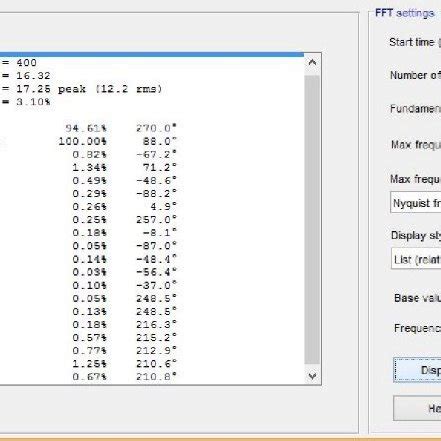Click the FFT settings group title
The height and width of the screenshot is (441, 441).
coord(405,13)
